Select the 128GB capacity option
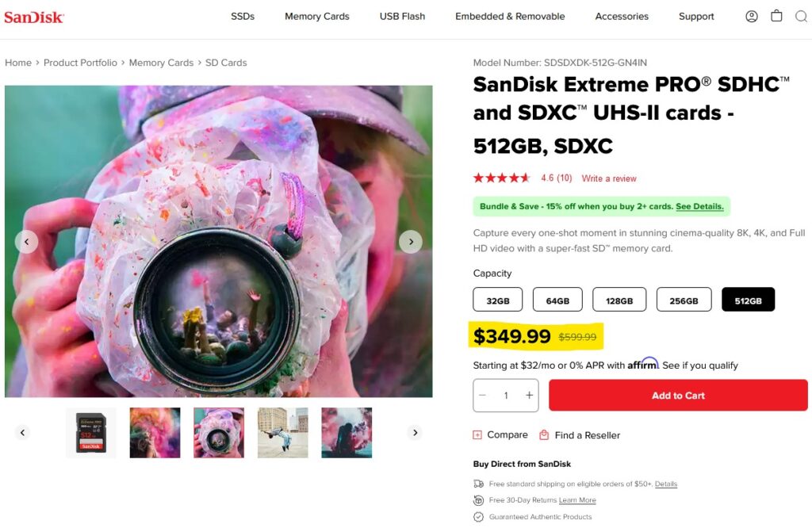 pos(619,300)
